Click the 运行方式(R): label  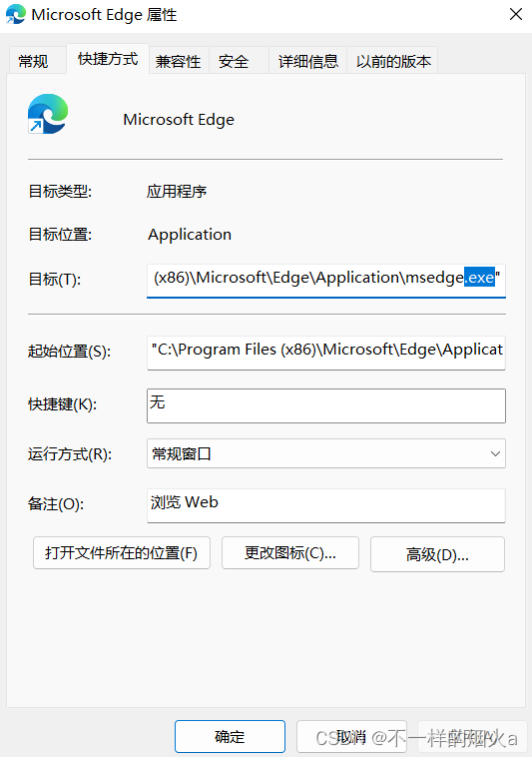coord(70,454)
